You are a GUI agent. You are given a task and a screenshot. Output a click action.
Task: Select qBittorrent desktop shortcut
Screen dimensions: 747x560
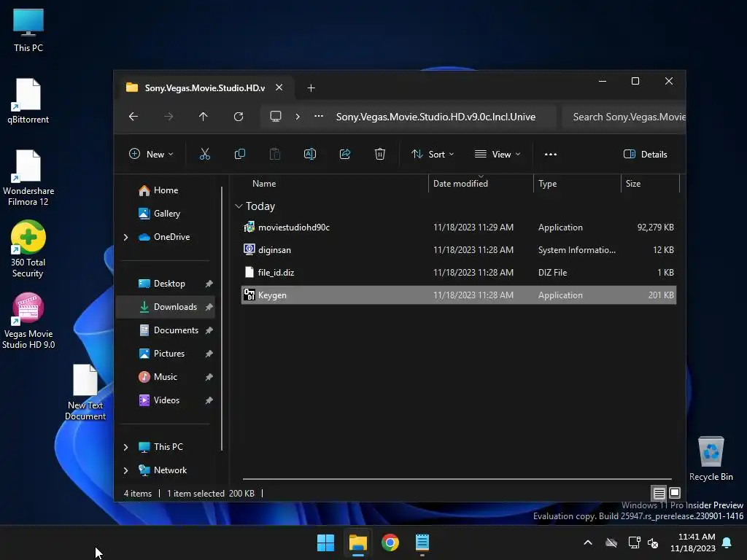point(28,101)
